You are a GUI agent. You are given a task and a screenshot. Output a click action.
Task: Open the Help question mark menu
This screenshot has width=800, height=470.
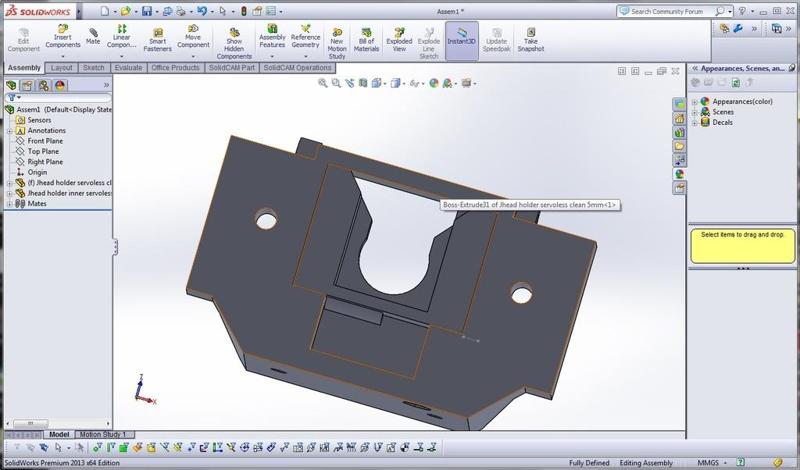coord(742,11)
